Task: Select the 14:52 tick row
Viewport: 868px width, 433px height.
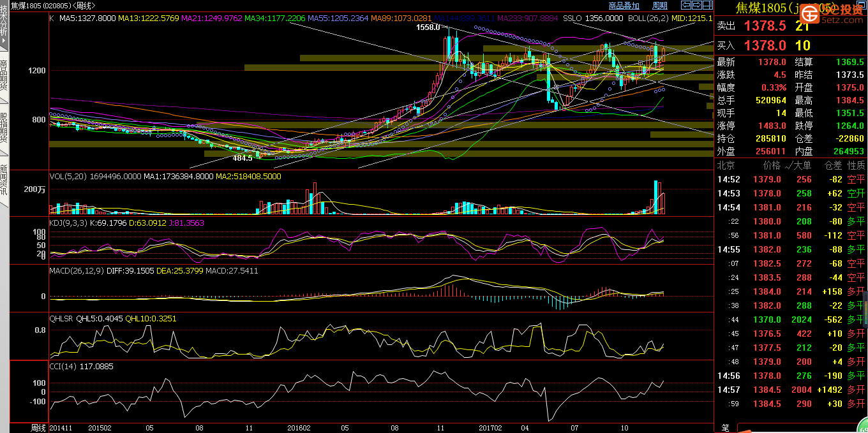Action: 791,179
